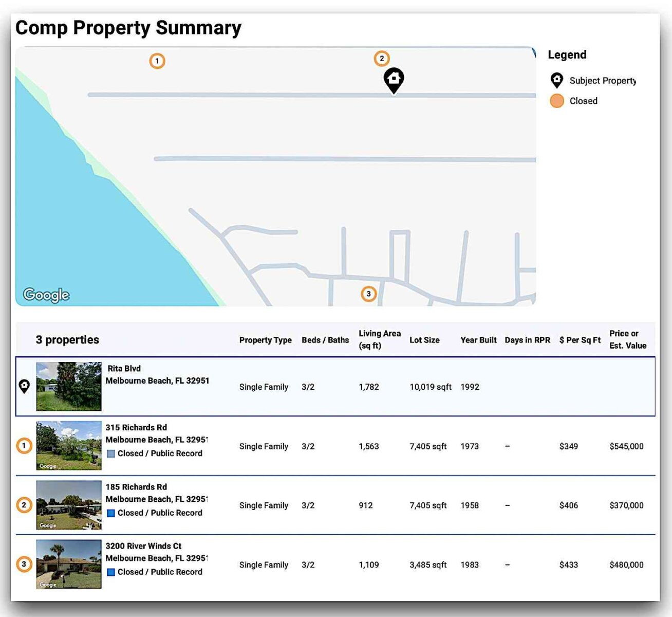
Task: Open the 3200 River Winds Ct address link
Action: coord(143,546)
